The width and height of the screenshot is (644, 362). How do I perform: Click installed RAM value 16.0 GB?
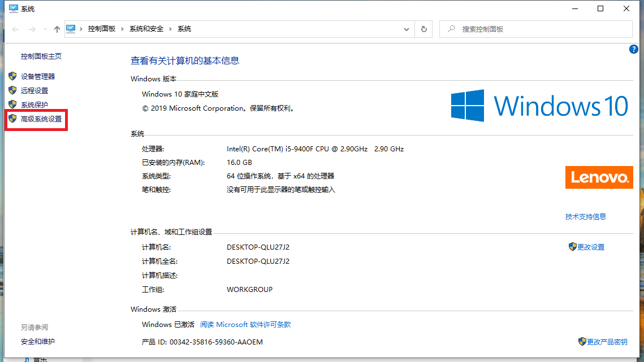coord(239,163)
